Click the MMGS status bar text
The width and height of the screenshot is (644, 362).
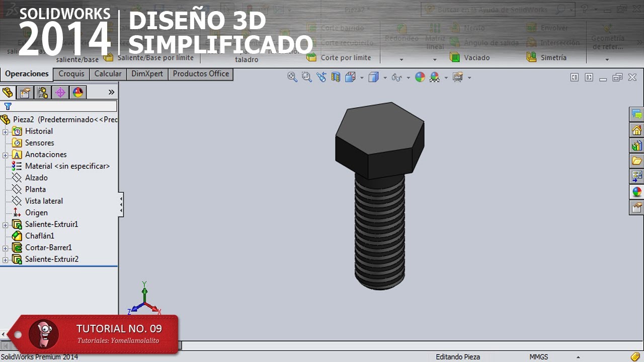coord(539,357)
